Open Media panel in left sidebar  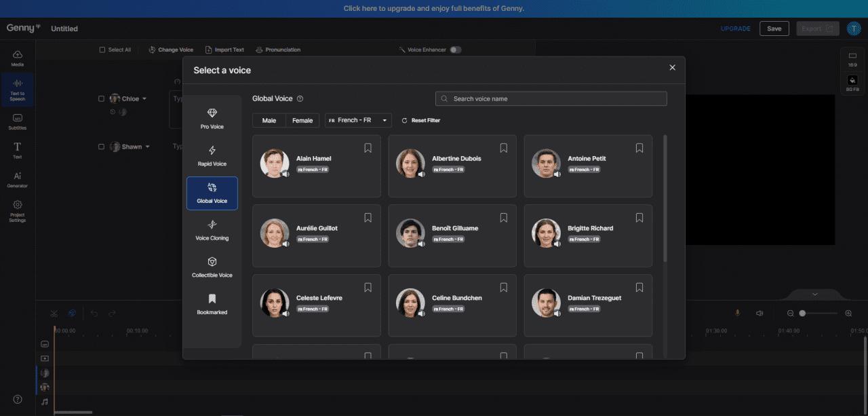pyautogui.click(x=18, y=58)
